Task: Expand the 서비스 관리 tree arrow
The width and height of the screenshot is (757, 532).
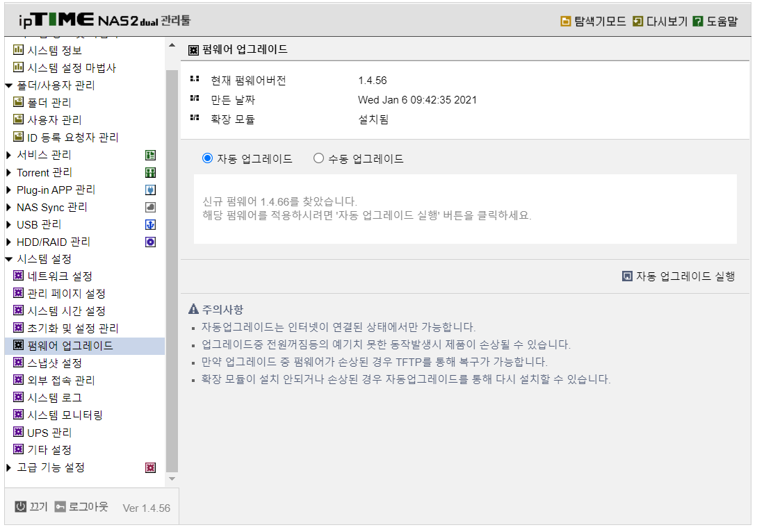Action: click(x=9, y=155)
